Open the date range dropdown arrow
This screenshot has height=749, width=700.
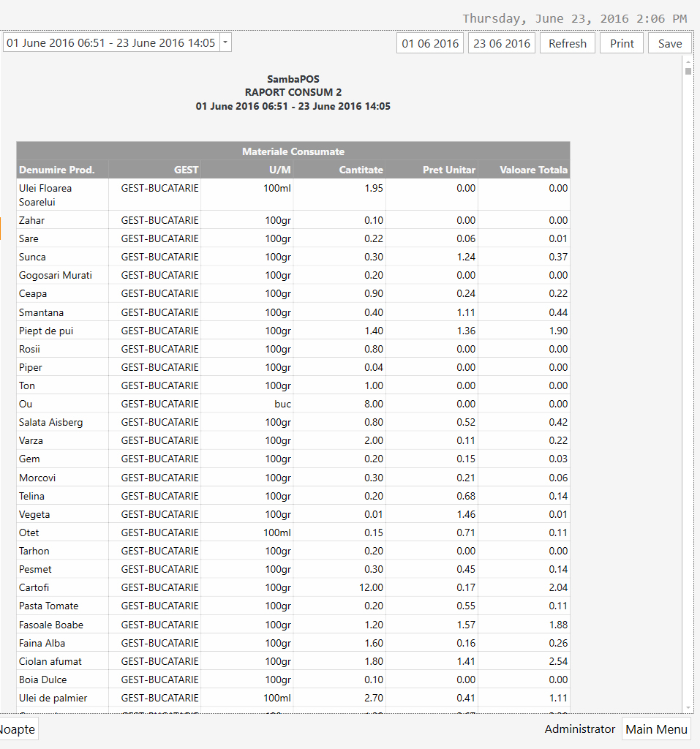225,42
